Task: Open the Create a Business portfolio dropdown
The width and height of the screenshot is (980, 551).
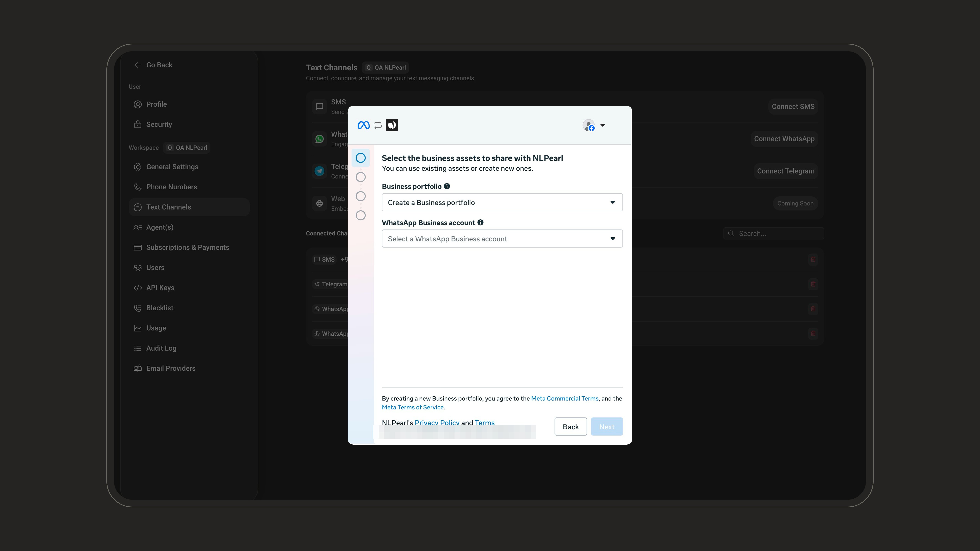Action: click(502, 202)
